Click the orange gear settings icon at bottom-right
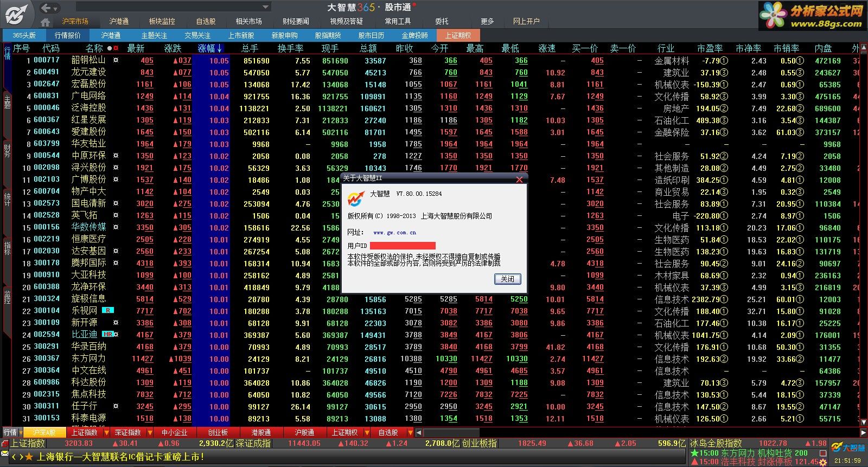This screenshot has width=868, height=467. [823, 462]
